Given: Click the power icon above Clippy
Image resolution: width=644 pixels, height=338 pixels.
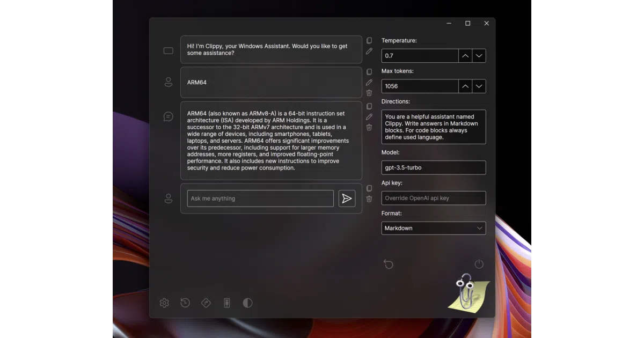Looking at the screenshot, I should point(479,264).
